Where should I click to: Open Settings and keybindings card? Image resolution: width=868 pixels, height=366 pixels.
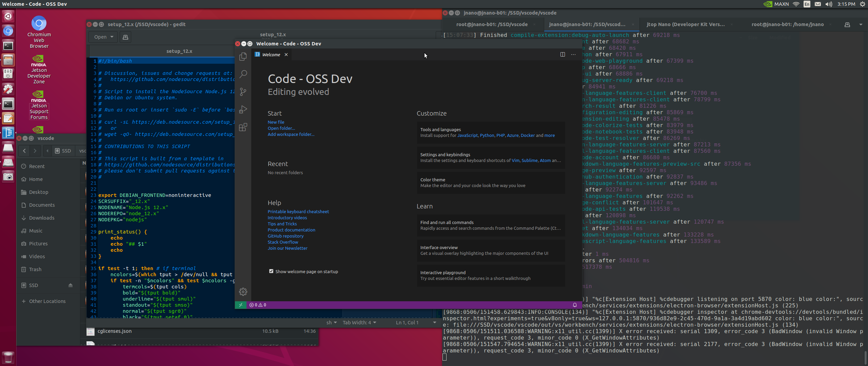pyautogui.click(x=491, y=158)
